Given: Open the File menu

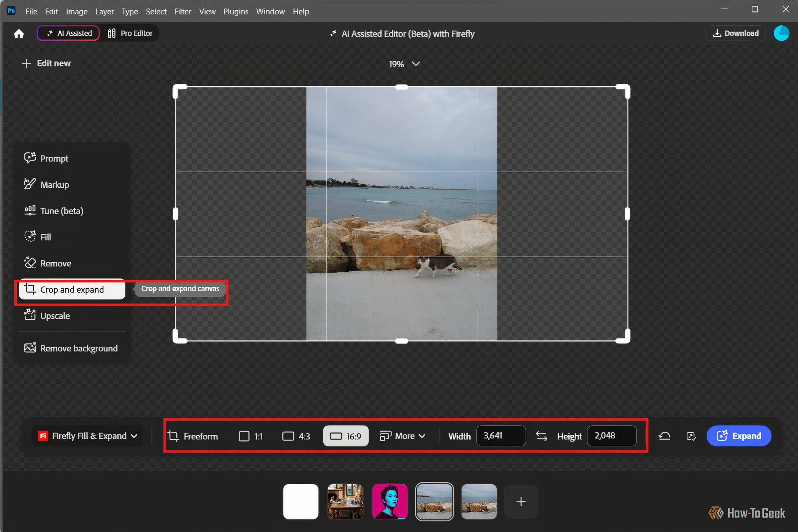Looking at the screenshot, I should (x=31, y=11).
